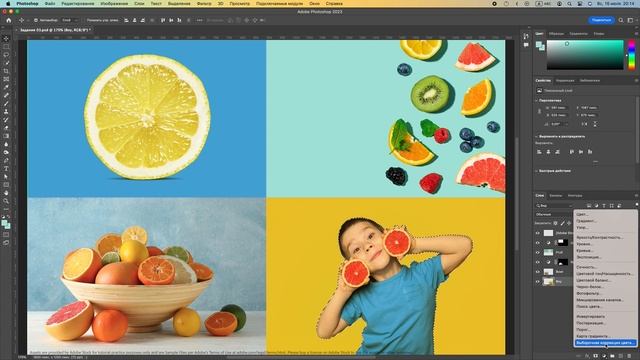Image resolution: width=640 pixels, height=360 pixels.
Task: Click the lock image pixels brush icon
Action: 562,223
